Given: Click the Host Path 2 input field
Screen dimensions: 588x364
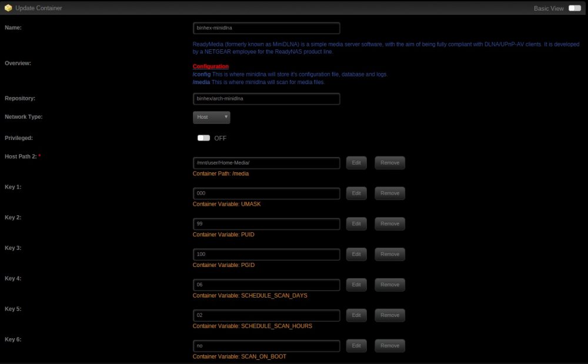Looking at the screenshot, I should click(x=266, y=163).
